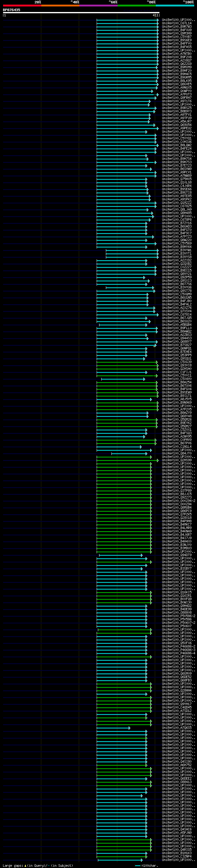Select the UniRef100_C5Y0B7 label
The width and height of the screenshot is (197, 868).
pos(176,37)
